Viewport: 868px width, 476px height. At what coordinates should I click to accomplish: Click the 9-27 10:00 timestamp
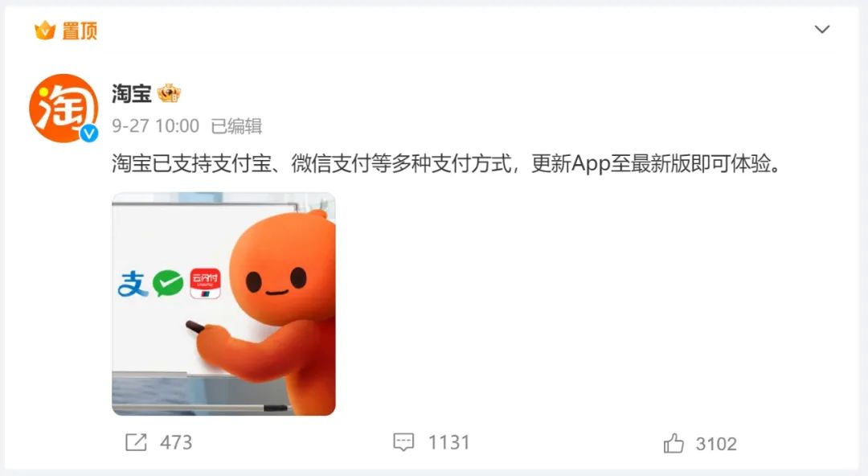[156, 125]
